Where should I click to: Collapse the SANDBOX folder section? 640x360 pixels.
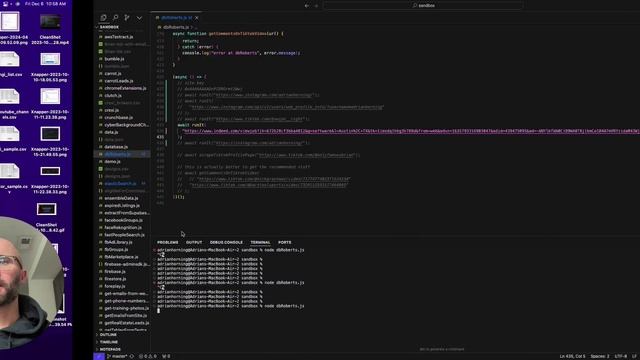(x=109, y=27)
